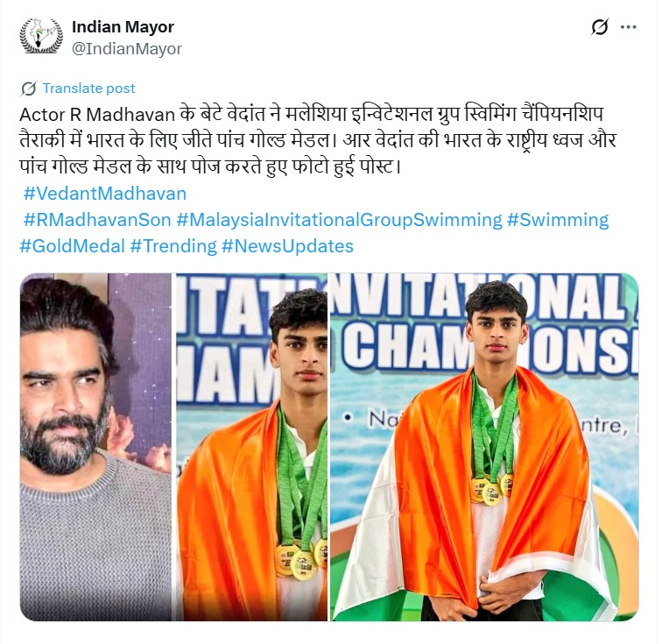Viewport: 662px width, 644px height.
Task: View the middle medals close-up photo
Action: tap(251, 447)
